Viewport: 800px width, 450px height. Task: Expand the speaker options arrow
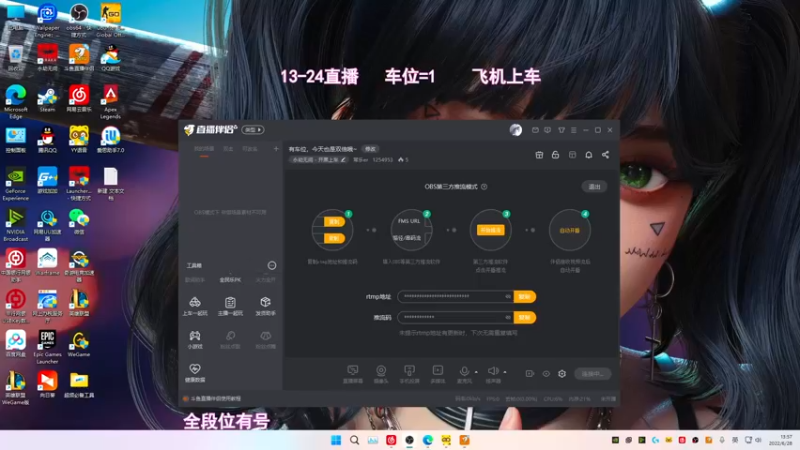(505, 372)
